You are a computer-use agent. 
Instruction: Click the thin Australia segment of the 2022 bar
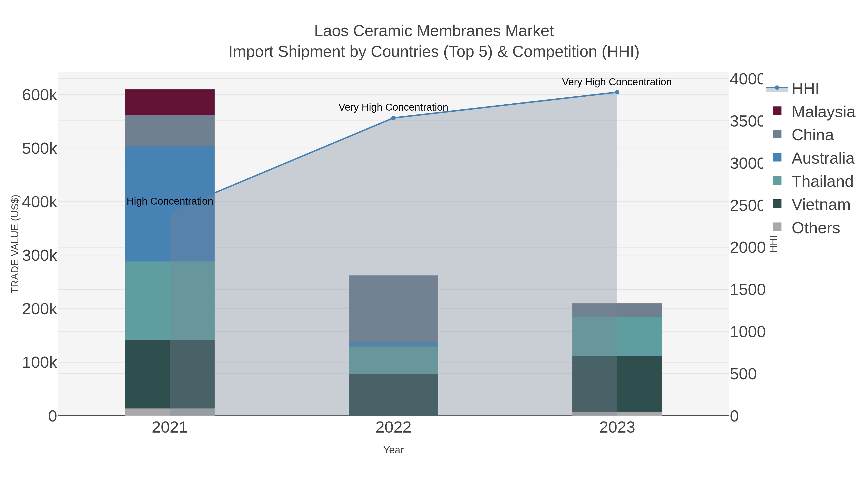393,345
